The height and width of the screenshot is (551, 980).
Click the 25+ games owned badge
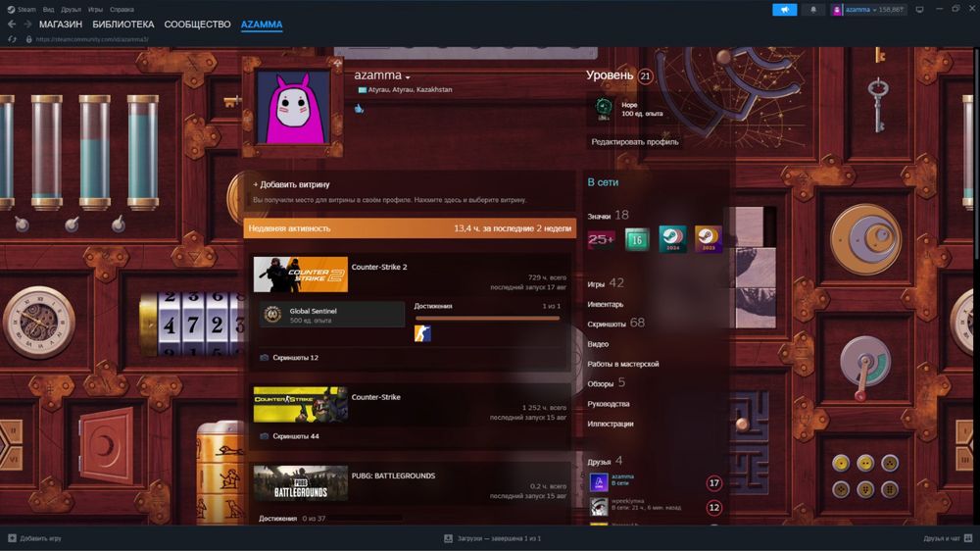602,239
